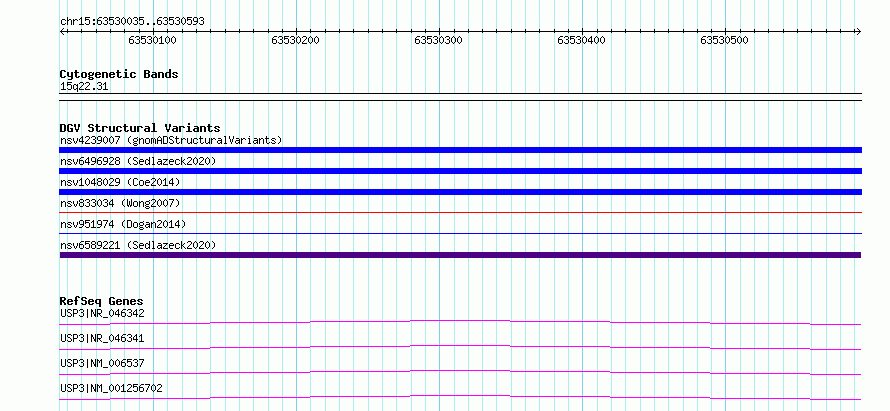Click the chr15:63530035..63530593 region label
Screen dimensions: 890x411
click(x=132, y=22)
